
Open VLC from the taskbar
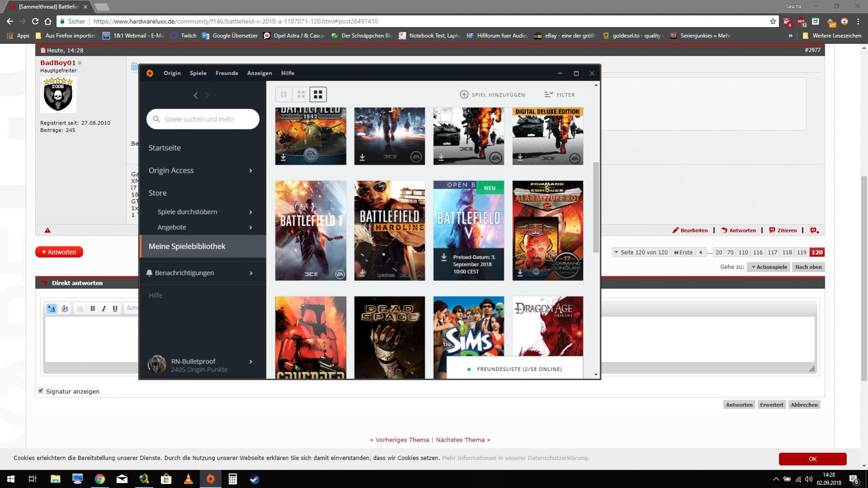click(189, 479)
